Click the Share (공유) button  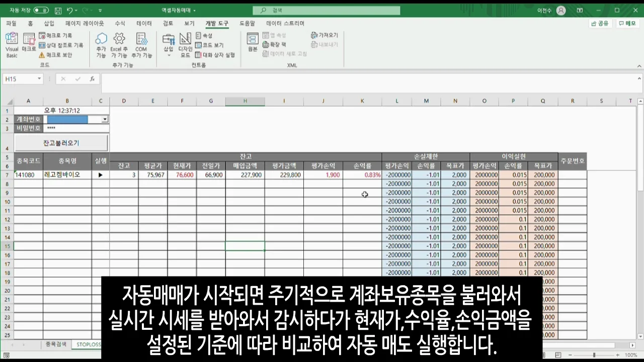point(600,23)
